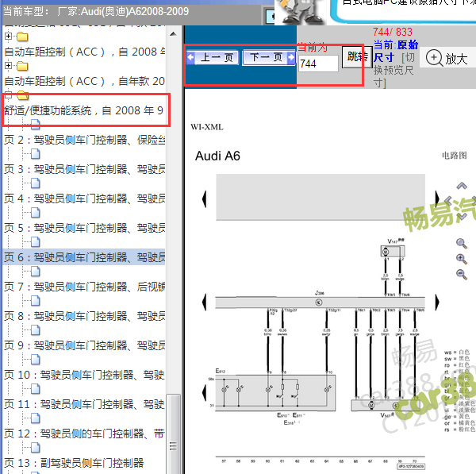476x474 pixels.
Task: Click the left arrow beside J386 bar
Action: (205, 303)
